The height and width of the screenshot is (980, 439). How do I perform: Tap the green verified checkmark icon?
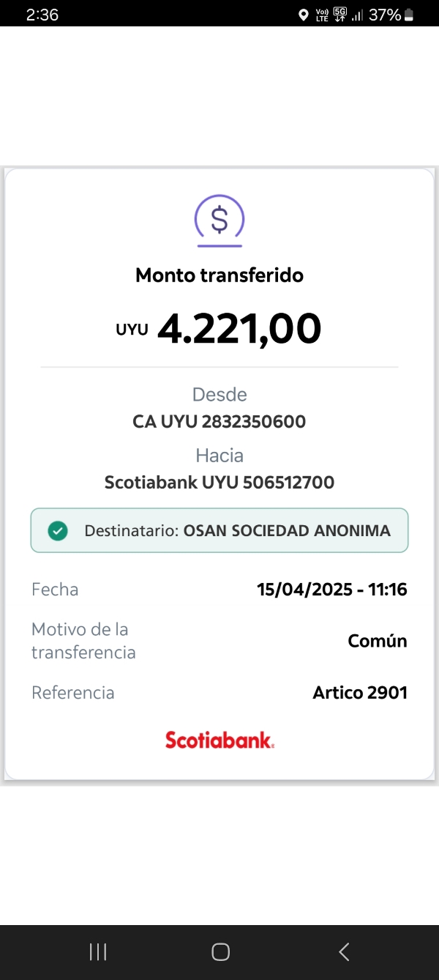(x=58, y=531)
